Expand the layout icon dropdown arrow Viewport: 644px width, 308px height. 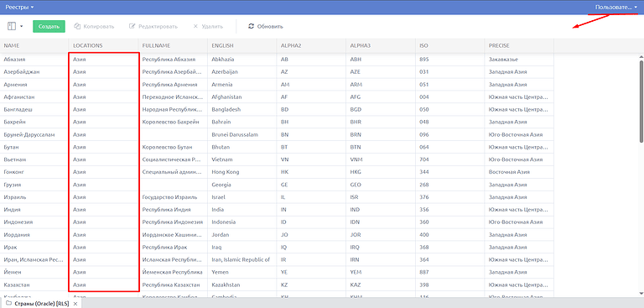[21, 26]
